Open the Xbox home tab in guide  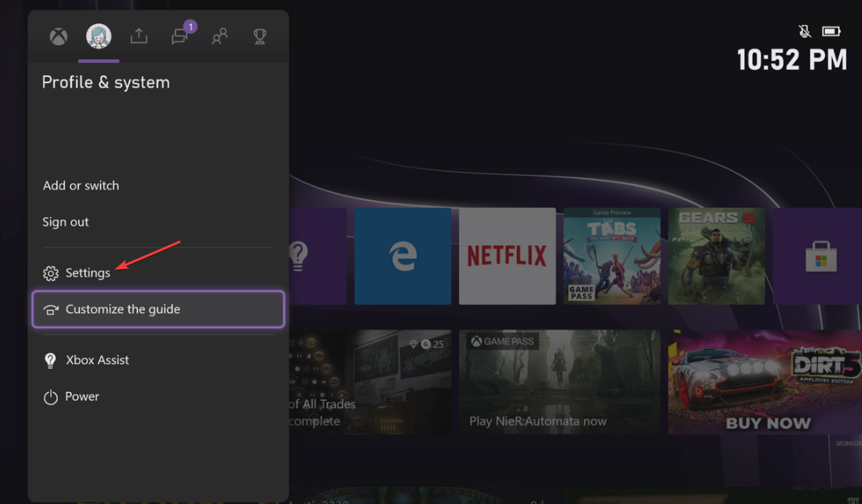[59, 37]
